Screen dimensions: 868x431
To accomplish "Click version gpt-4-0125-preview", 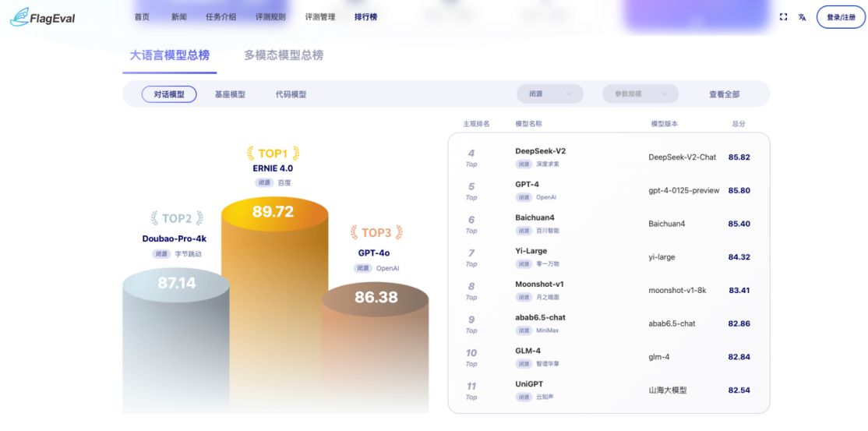I will click(683, 191).
